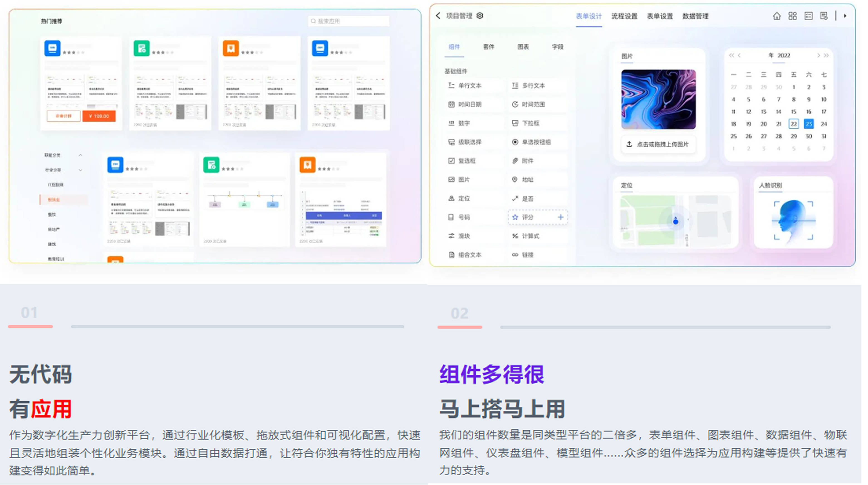Click the grid layout icon in top-right toolbar
The image size is (868, 485).
793,16
